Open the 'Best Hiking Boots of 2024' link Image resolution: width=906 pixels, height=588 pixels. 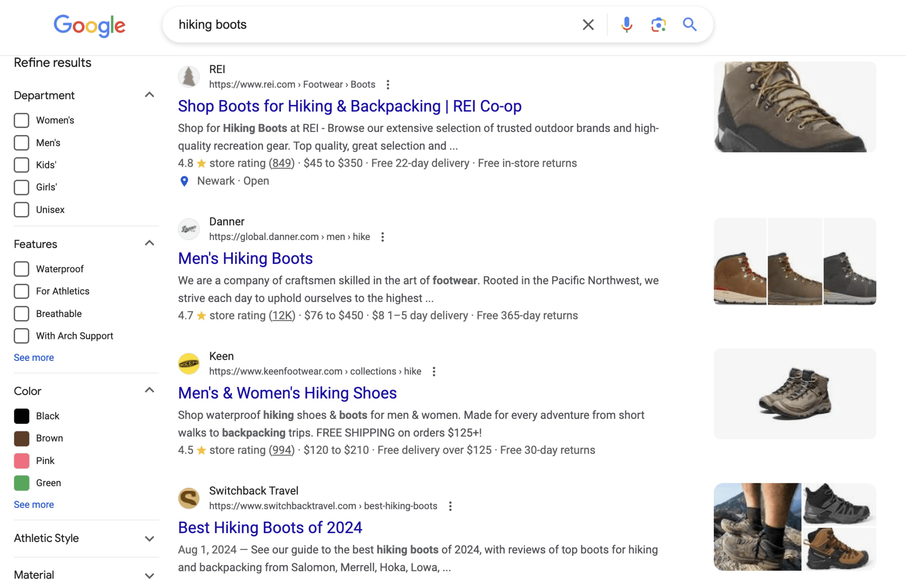point(270,528)
